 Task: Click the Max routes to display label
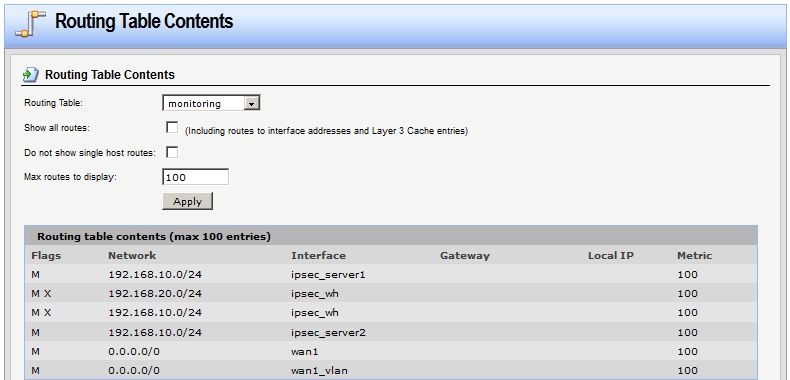(x=71, y=177)
